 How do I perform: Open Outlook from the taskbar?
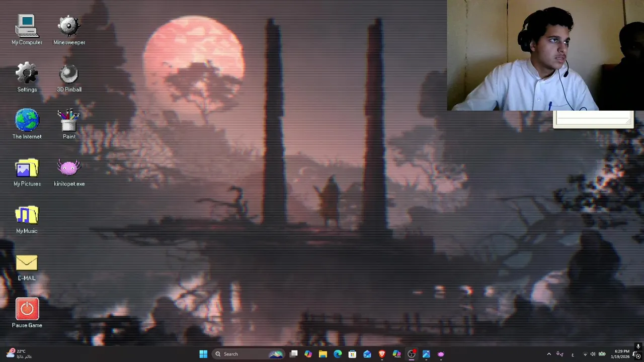367,354
